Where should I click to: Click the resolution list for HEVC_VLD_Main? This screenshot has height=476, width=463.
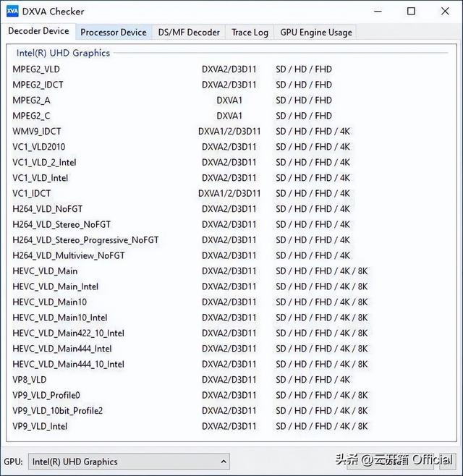(321, 271)
